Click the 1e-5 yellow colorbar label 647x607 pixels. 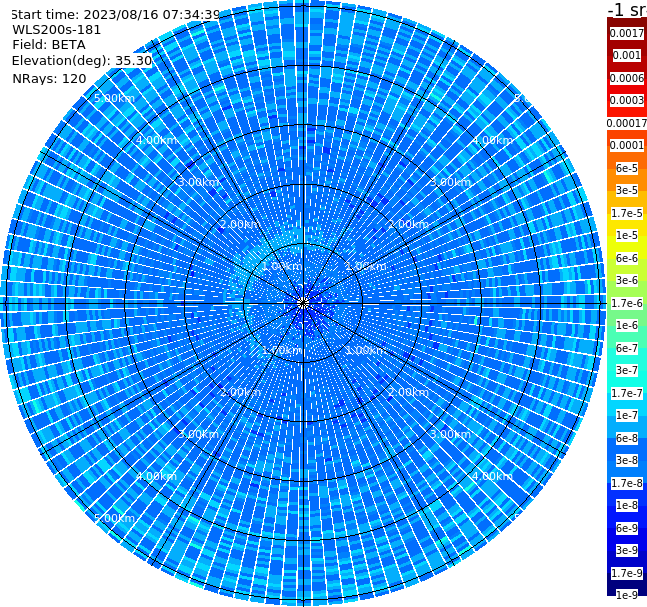(x=627, y=235)
